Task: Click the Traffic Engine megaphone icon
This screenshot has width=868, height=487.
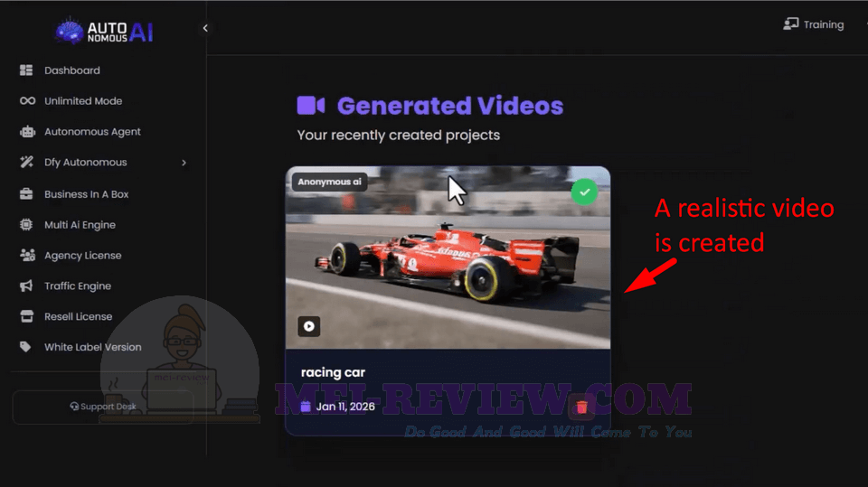Action: click(x=26, y=286)
